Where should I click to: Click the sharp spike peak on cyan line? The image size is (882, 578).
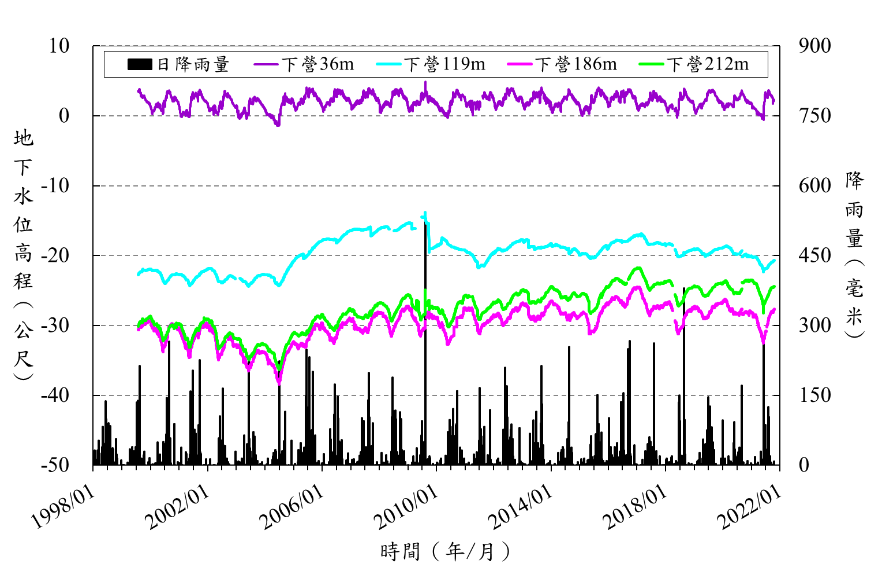(427, 213)
